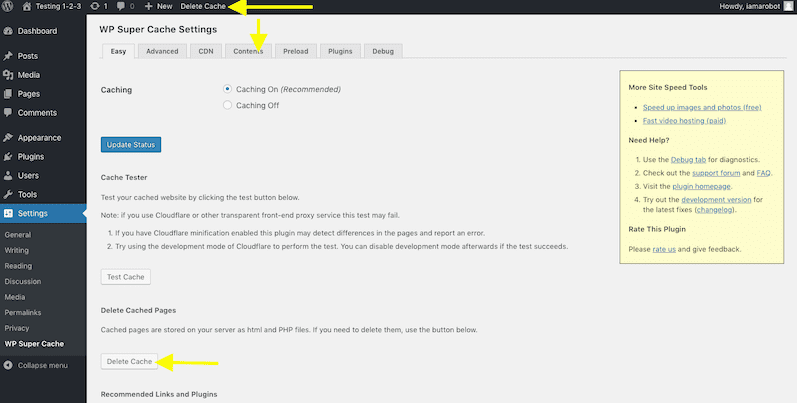This screenshot has height=403, width=797.
Task: Select the Caching Off radio button
Action: point(227,105)
